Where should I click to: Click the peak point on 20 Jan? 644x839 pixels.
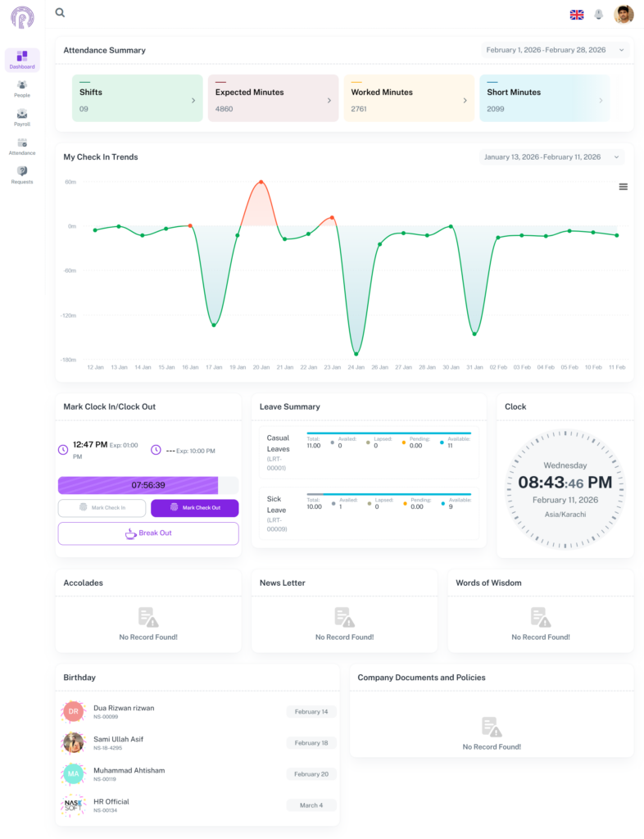pyautogui.click(x=261, y=182)
